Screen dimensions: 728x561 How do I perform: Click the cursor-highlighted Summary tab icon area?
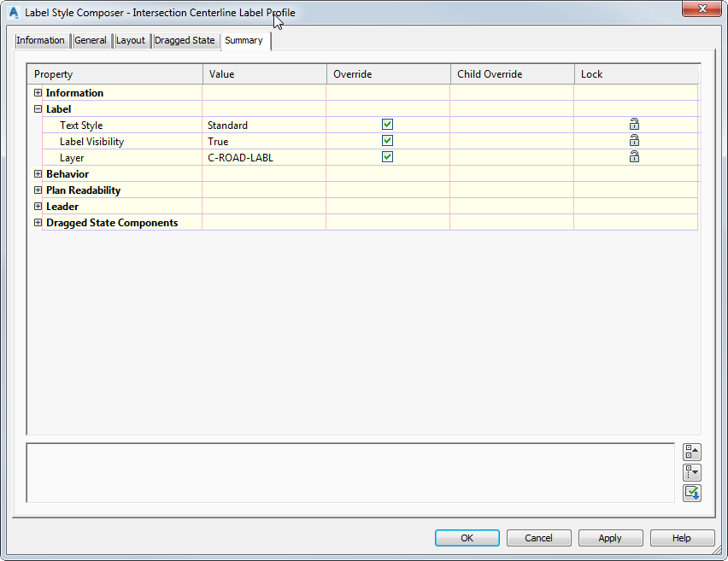click(x=244, y=40)
